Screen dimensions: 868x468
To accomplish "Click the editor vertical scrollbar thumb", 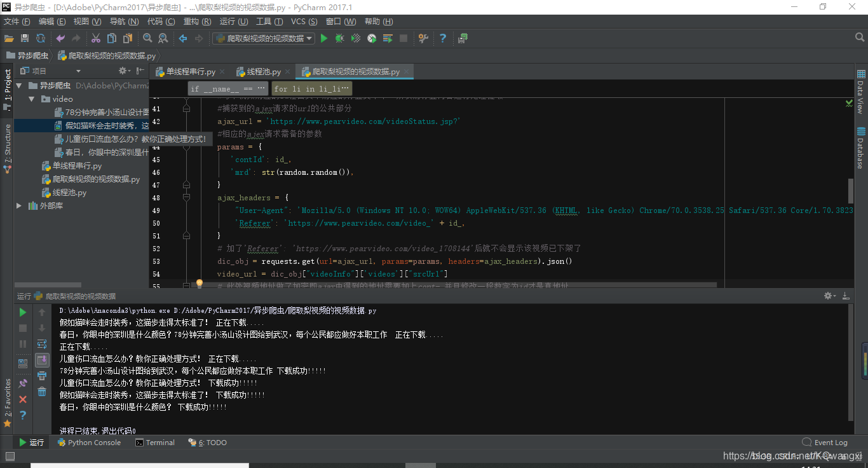I will point(851,191).
